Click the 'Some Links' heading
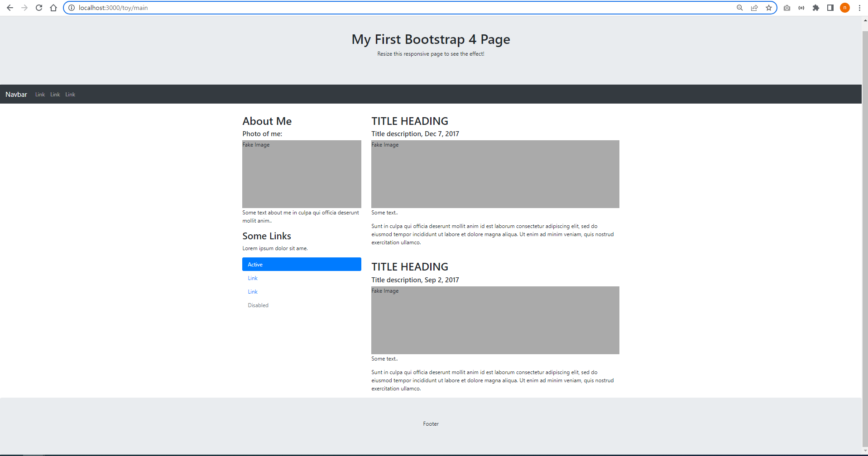Screen dimensions: 868x456 click(x=267, y=236)
